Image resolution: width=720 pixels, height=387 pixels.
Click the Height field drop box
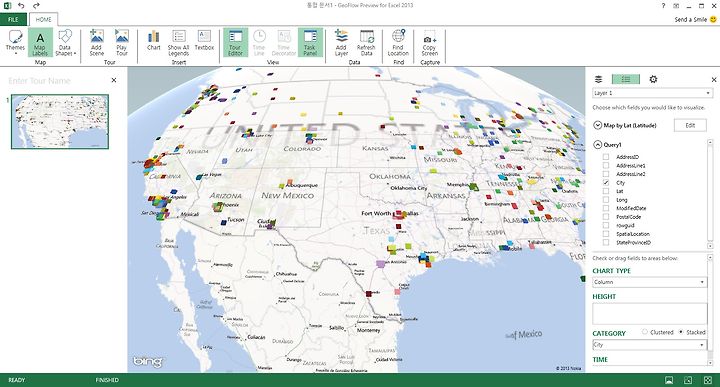tap(649, 314)
